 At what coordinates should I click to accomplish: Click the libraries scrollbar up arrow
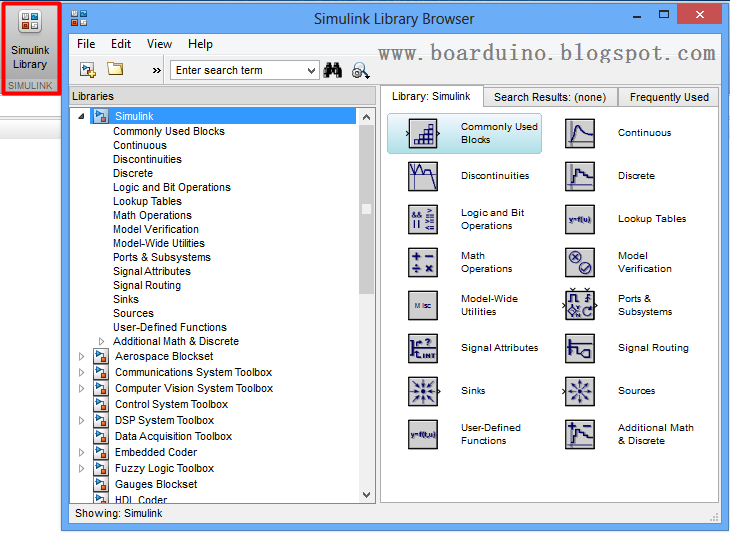[x=366, y=117]
